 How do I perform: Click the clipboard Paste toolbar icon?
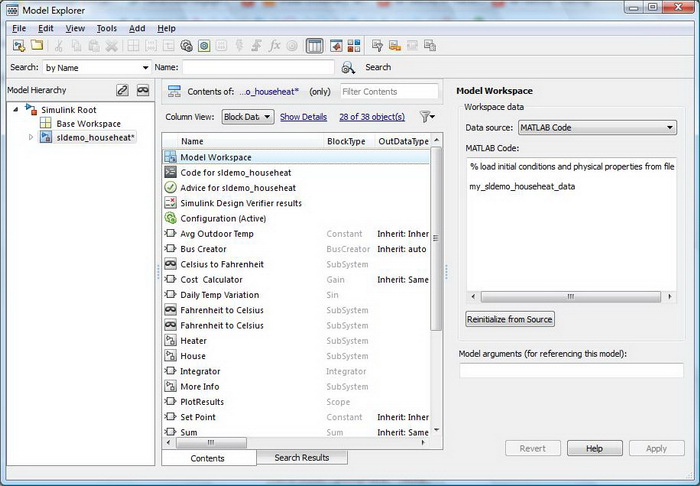click(94, 46)
